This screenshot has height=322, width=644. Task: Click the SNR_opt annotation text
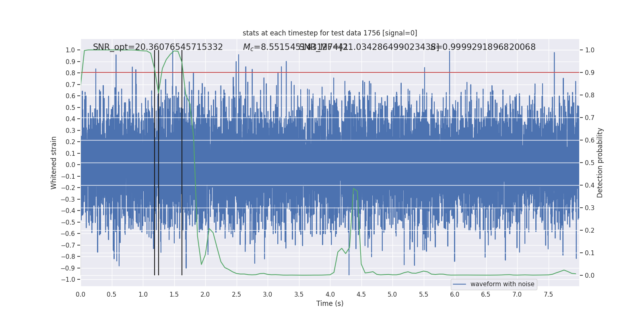pos(158,47)
